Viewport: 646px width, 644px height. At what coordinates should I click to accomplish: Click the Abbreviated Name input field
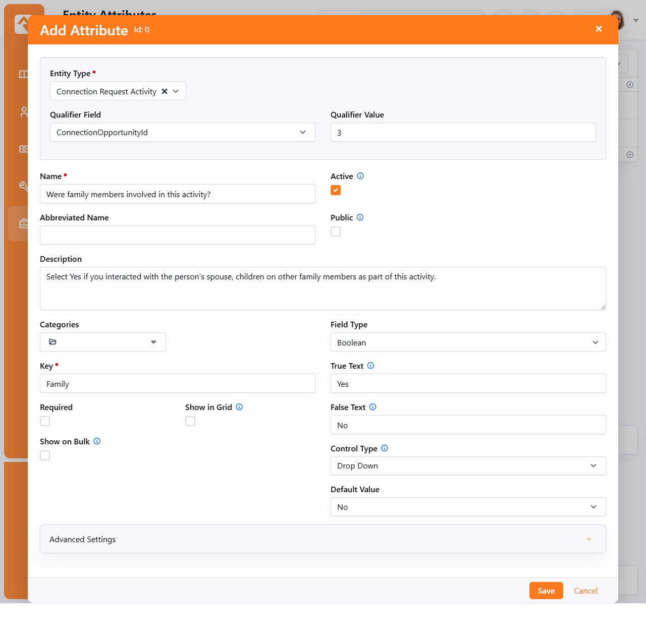coord(177,235)
